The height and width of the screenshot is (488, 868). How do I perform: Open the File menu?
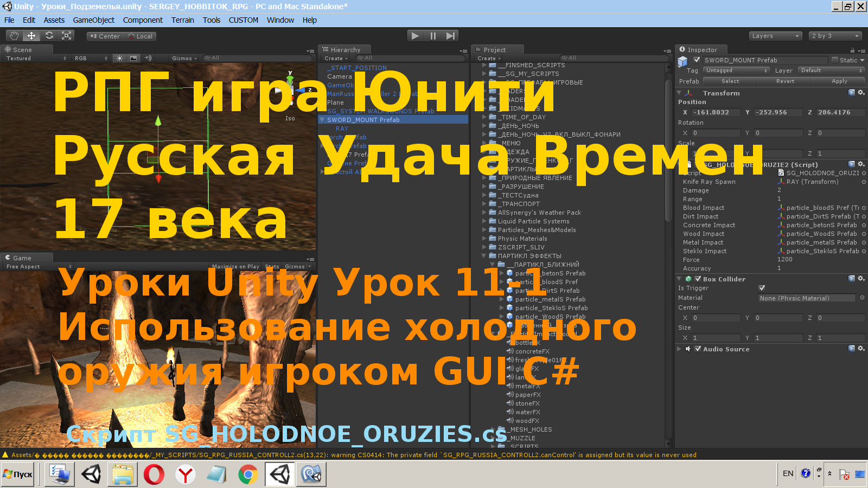[x=9, y=20]
